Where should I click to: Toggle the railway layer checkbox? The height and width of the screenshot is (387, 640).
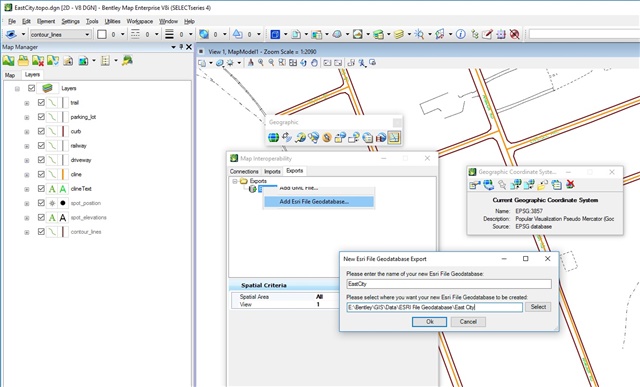(x=41, y=145)
